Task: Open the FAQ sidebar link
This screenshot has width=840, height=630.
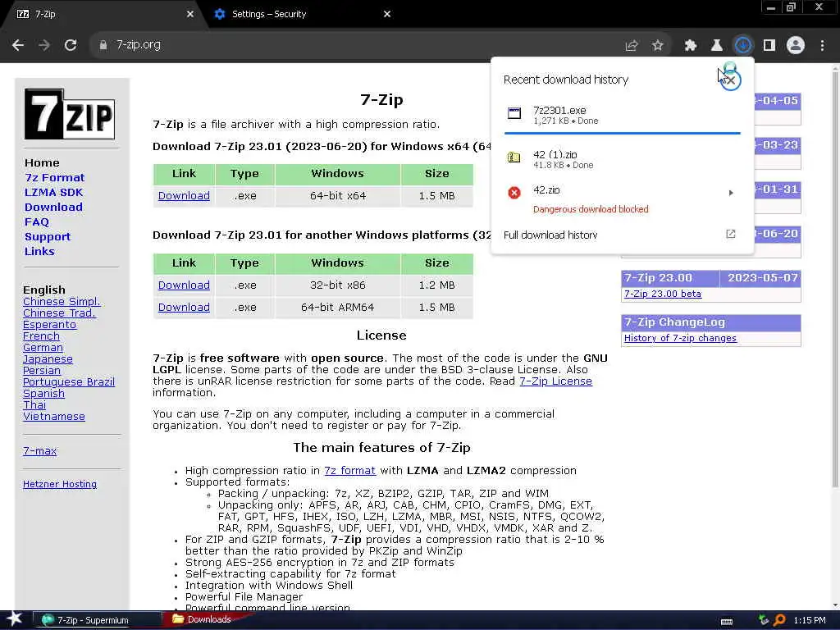Action: pos(36,221)
